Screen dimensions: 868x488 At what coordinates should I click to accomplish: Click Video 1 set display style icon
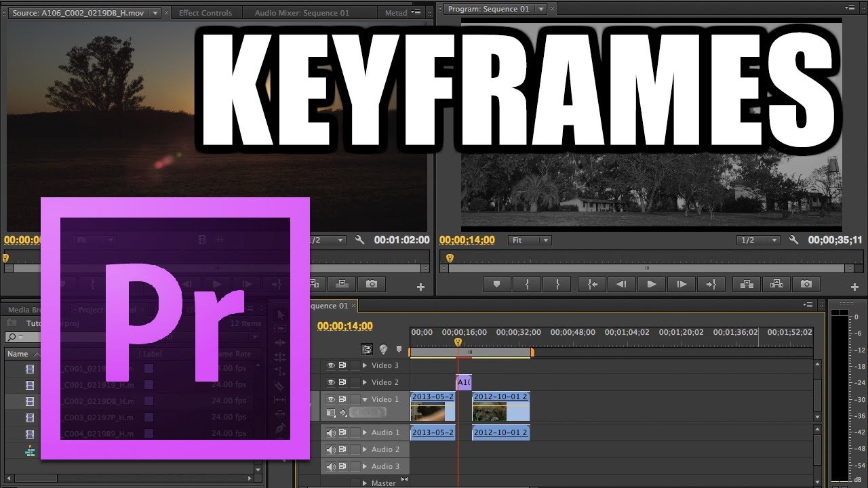tap(331, 413)
